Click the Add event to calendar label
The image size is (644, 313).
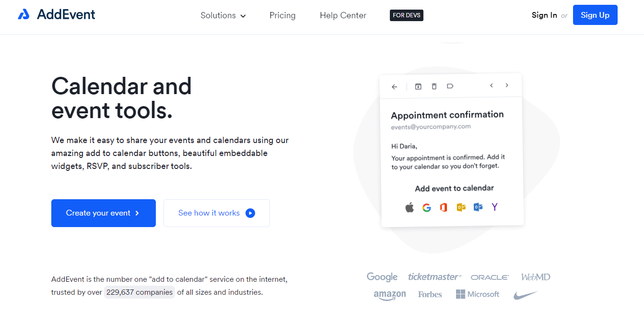coord(454,188)
